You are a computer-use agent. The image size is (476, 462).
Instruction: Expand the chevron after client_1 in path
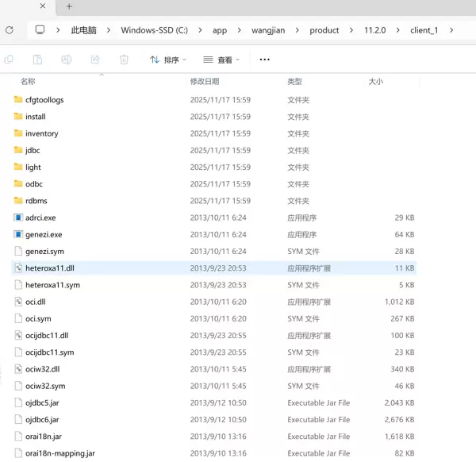pos(451,30)
